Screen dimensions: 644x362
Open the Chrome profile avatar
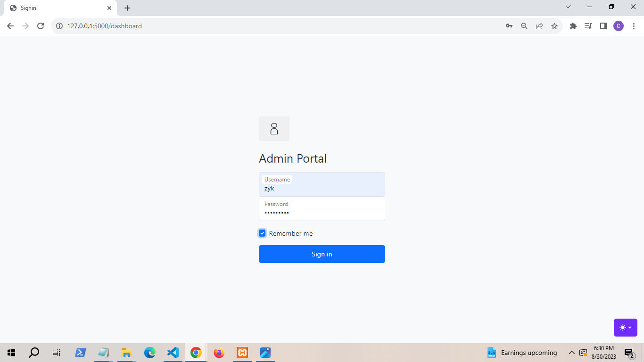[x=619, y=26]
